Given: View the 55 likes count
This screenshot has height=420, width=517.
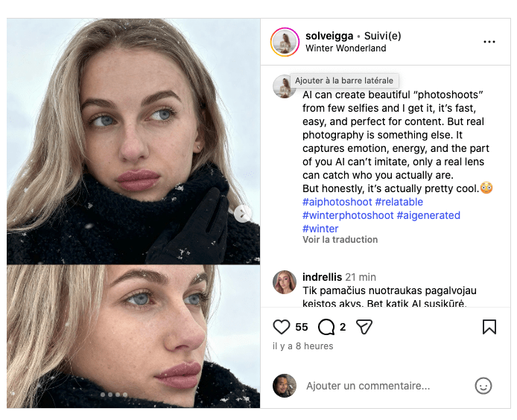Looking at the screenshot, I should pos(302,327).
